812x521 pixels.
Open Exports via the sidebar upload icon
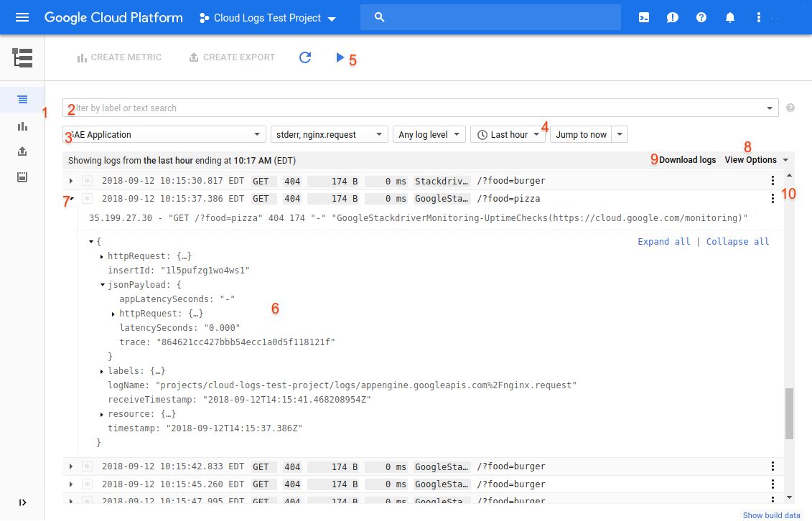22,151
